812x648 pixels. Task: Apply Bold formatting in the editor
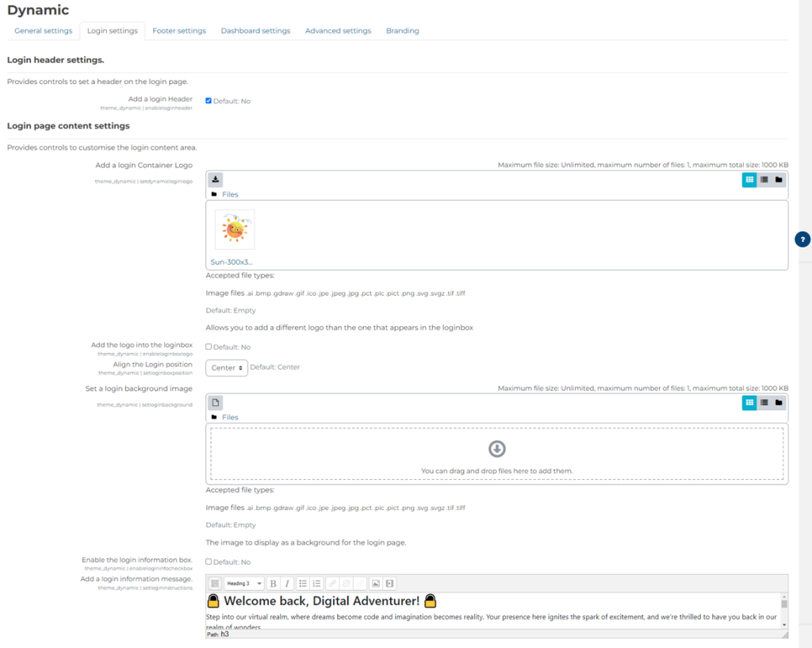273,583
